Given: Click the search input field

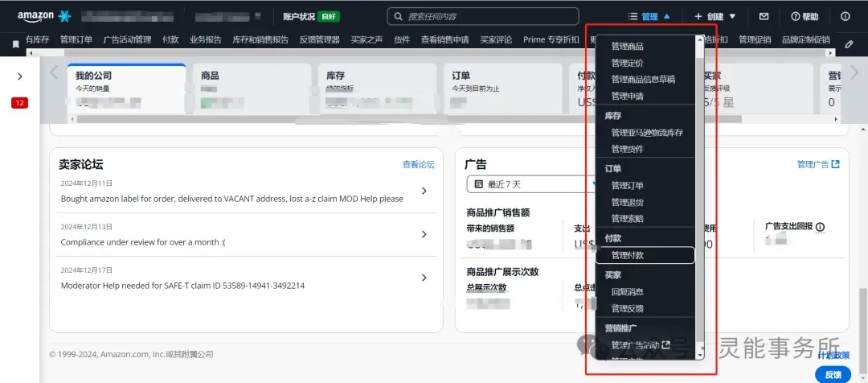Looking at the screenshot, I should click(483, 17).
